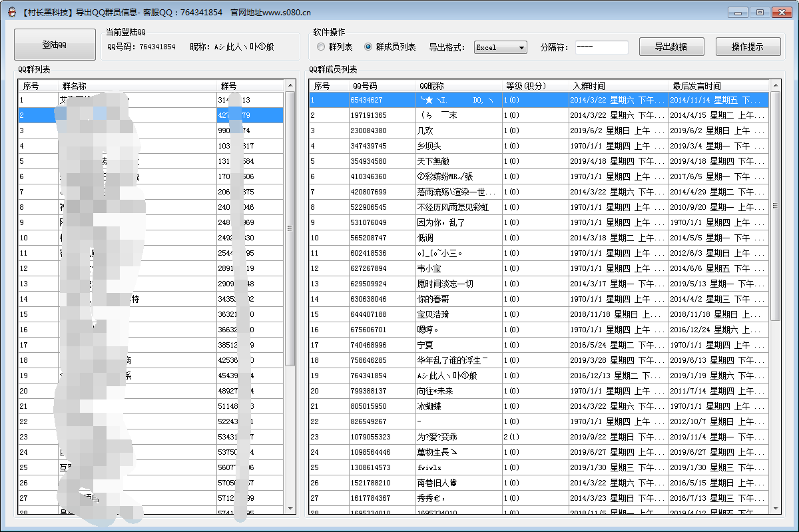Select member QQ number 675606701
This screenshot has width=799, height=532.
[x=368, y=330]
